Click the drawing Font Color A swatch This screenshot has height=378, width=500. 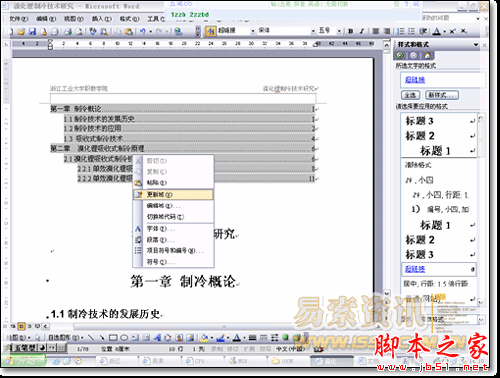[x=236, y=338]
